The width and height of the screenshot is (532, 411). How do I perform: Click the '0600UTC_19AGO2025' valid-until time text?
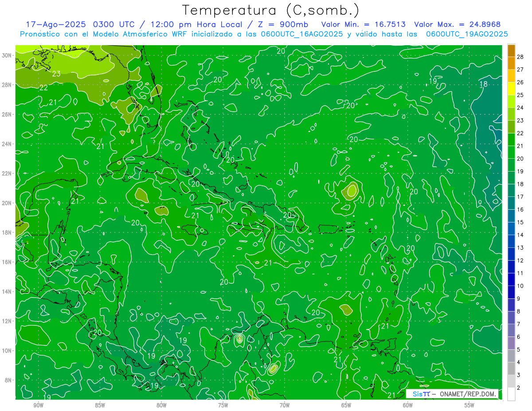point(467,34)
